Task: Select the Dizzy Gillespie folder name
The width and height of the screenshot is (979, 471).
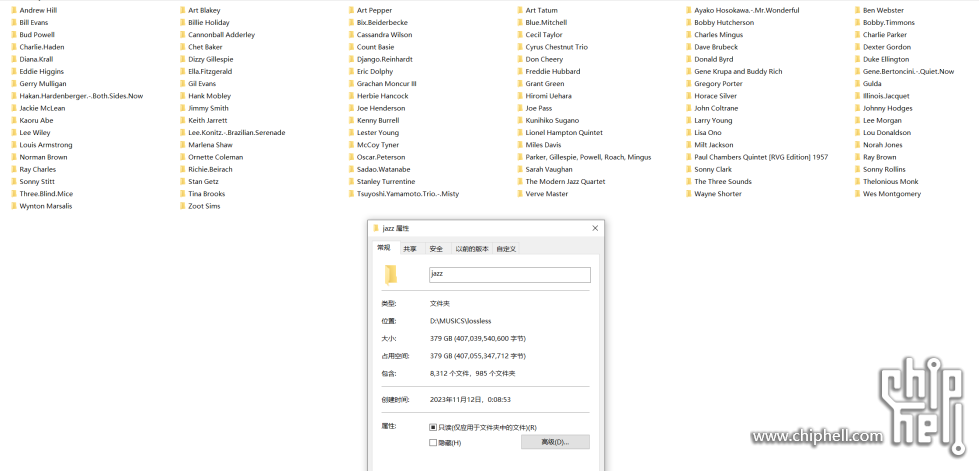Action: coord(210,59)
